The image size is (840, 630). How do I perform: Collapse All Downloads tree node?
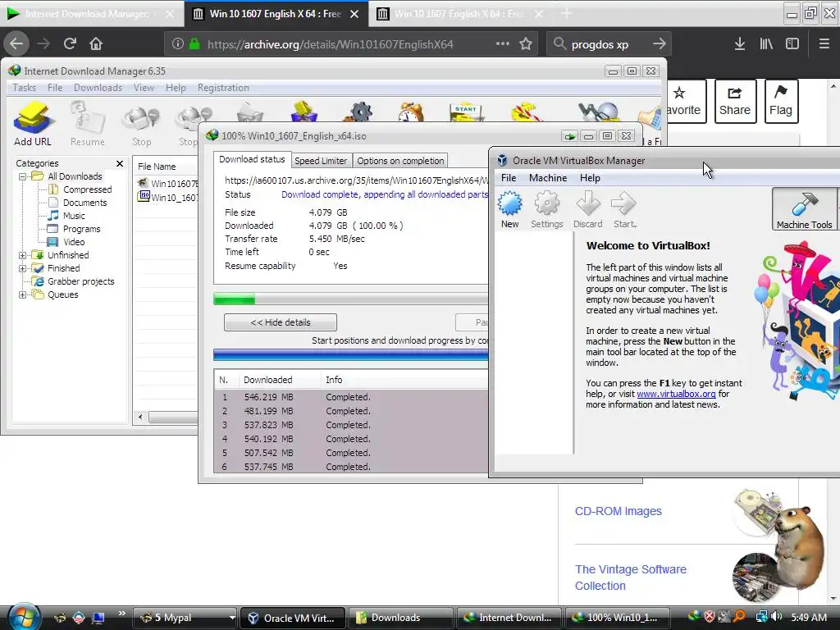[22, 176]
